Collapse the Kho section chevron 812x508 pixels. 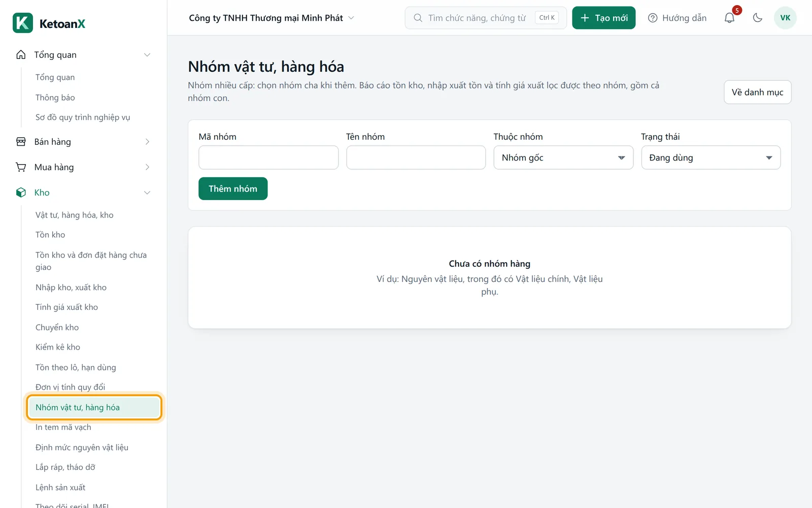pyautogui.click(x=147, y=193)
